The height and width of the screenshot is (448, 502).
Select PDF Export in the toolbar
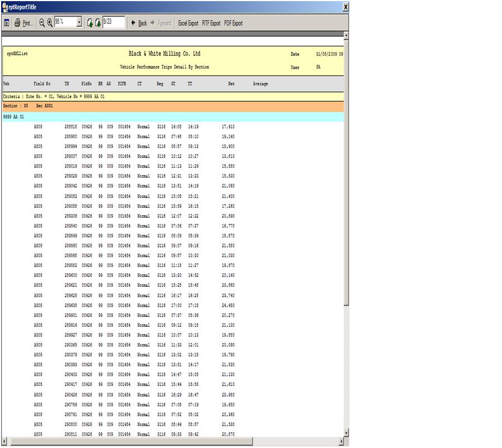(x=233, y=23)
